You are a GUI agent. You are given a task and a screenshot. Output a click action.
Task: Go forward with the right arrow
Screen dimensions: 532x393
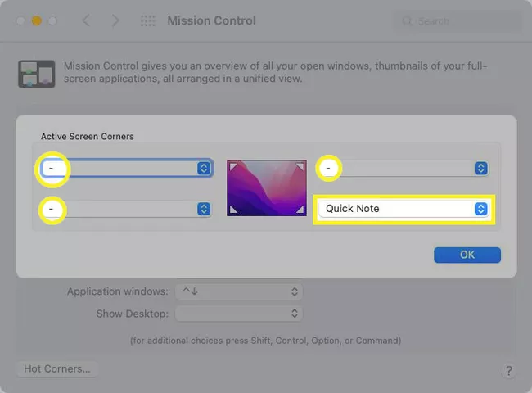[115, 20]
